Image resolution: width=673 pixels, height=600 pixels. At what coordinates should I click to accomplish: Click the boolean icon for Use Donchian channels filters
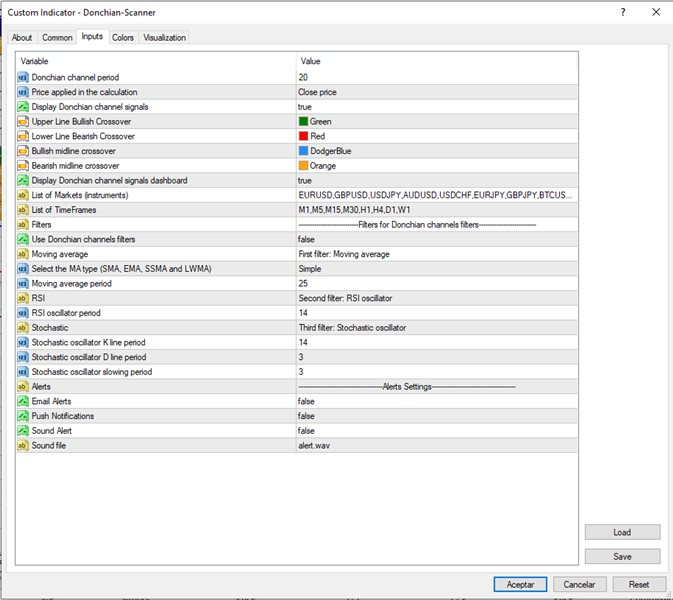(x=23, y=239)
